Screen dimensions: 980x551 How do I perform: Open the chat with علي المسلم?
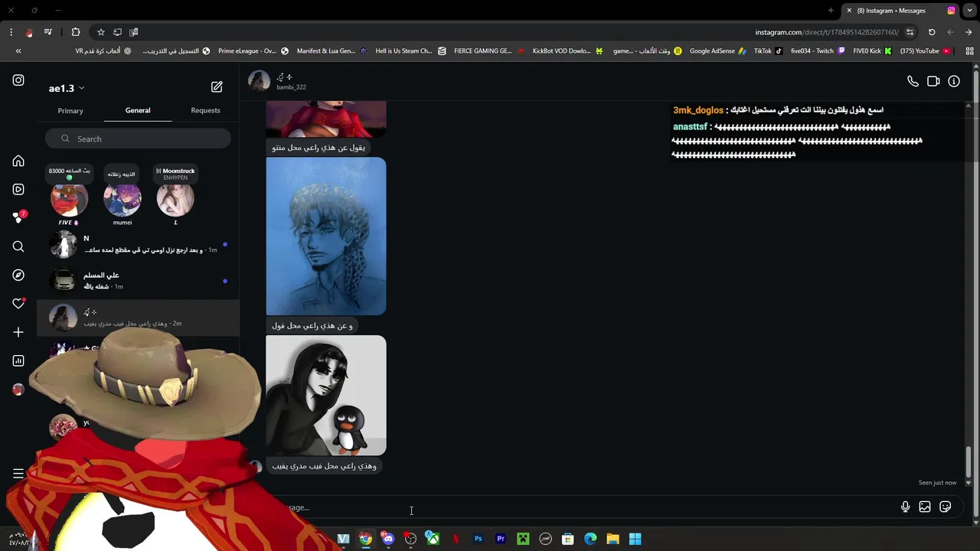click(138, 281)
